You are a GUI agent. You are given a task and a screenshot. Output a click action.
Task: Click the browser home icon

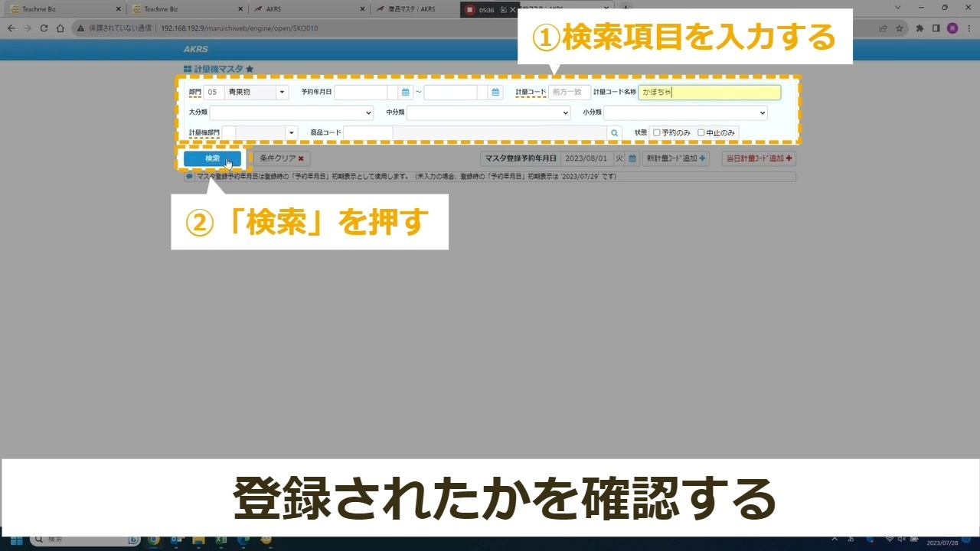point(60,28)
